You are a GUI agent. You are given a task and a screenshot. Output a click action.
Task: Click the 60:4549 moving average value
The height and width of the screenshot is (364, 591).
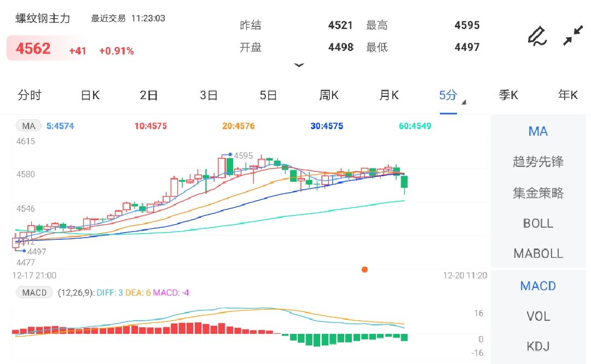coord(415,126)
